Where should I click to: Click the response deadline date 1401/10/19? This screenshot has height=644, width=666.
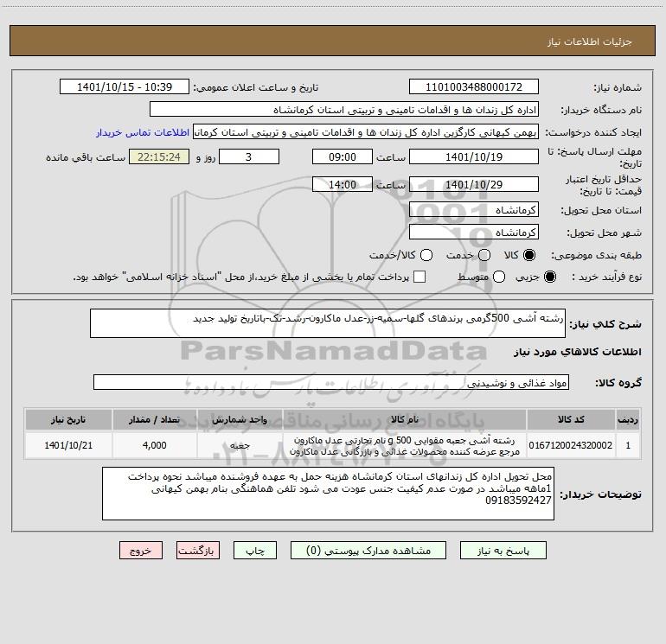pyautogui.click(x=474, y=156)
